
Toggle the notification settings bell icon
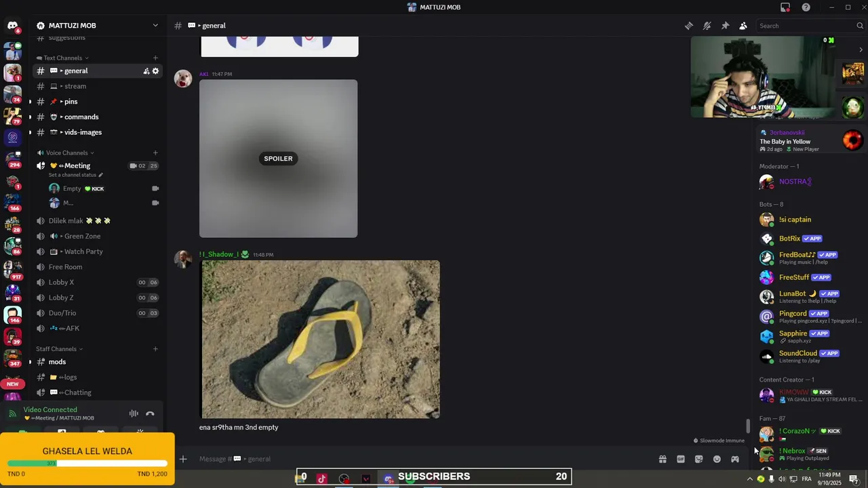coord(707,26)
